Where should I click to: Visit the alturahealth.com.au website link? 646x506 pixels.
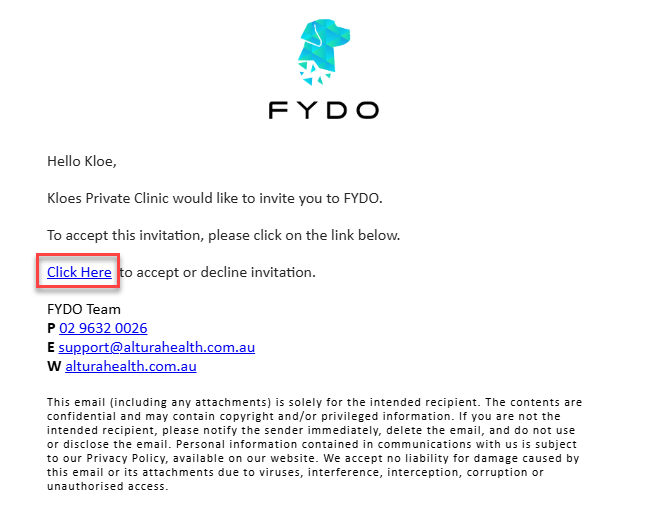(x=131, y=366)
